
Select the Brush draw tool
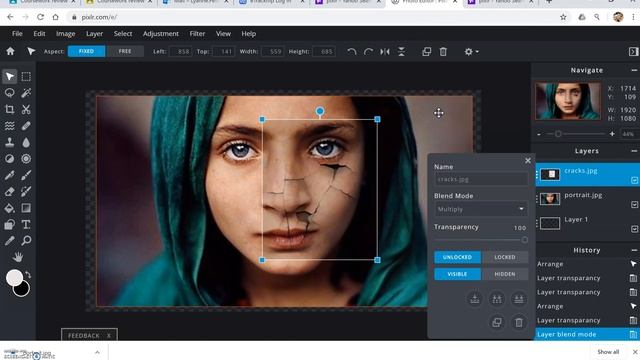[x=26, y=175]
